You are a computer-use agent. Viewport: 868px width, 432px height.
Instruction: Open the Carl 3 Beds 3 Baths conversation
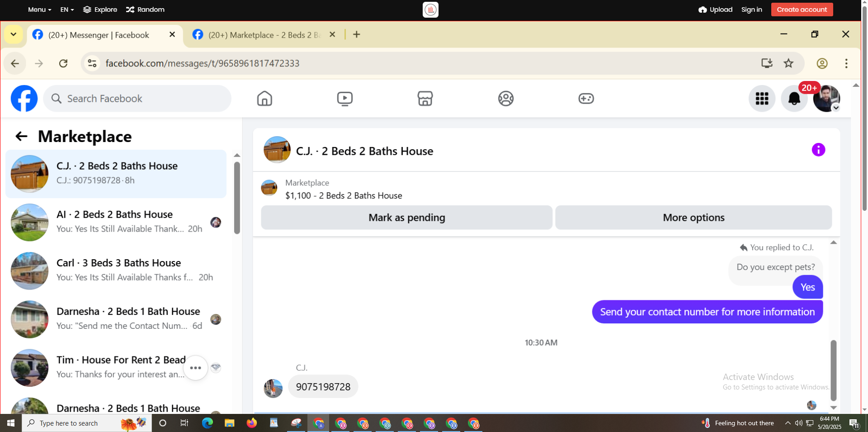point(116,271)
